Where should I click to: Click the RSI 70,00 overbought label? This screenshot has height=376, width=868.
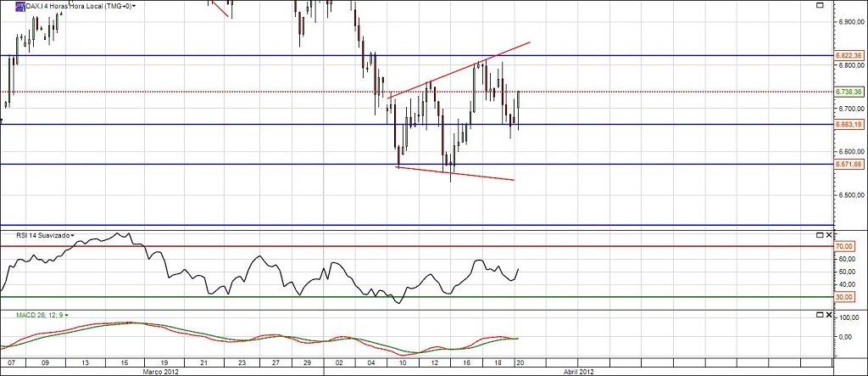point(844,245)
